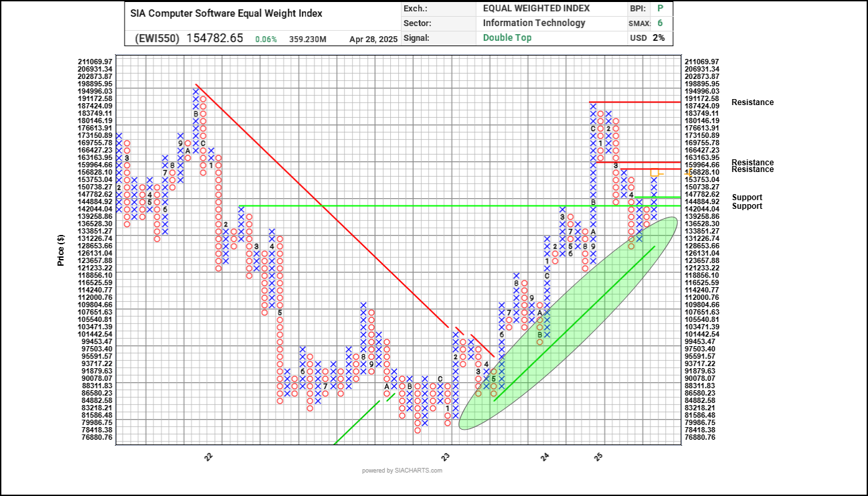Click the BPI value P
This screenshot has width=868, height=496.
coord(661,8)
